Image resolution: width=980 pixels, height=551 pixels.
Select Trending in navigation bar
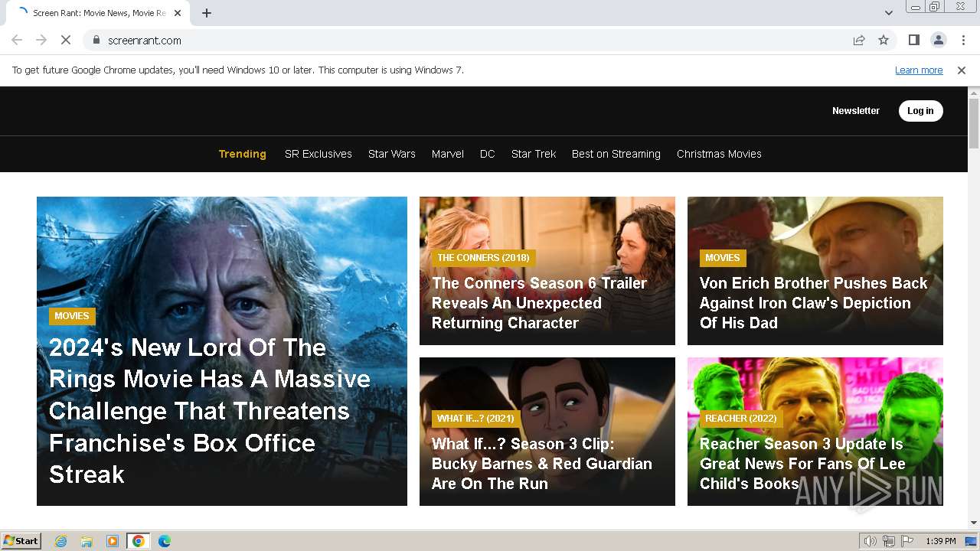(x=243, y=154)
